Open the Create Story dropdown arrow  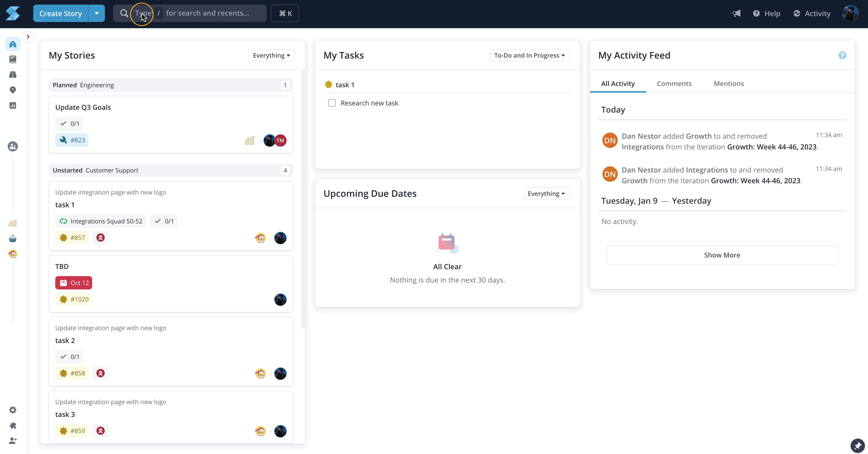coord(97,14)
